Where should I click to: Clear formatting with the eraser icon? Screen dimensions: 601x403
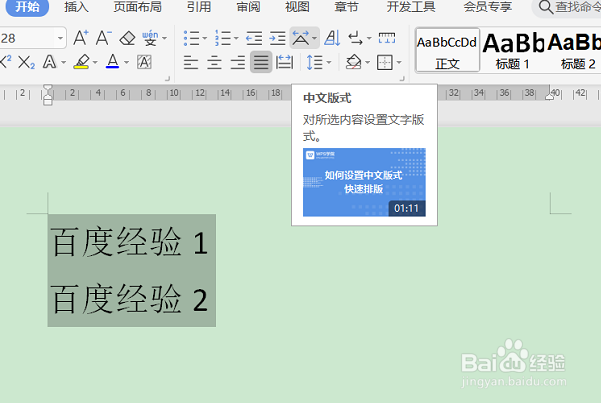pyautogui.click(x=127, y=38)
